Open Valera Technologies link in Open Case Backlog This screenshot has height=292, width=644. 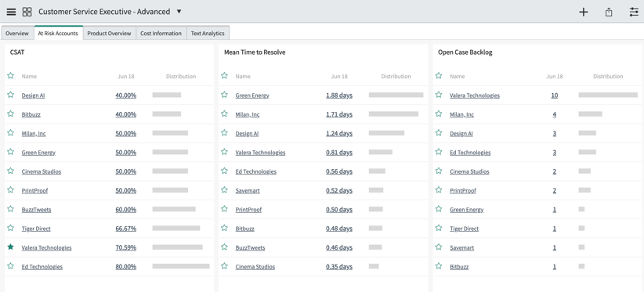(x=475, y=96)
